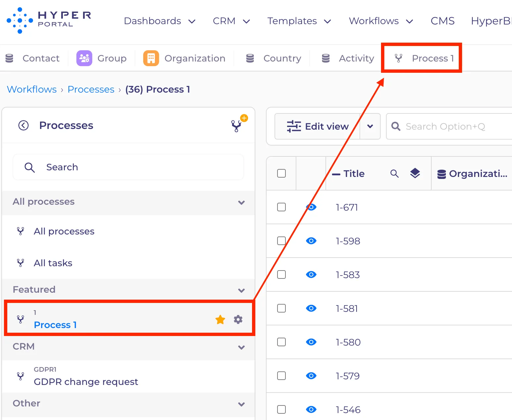The width and height of the screenshot is (512, 420).
Task: View record 1-579 via eye icon
Action: point(311,376)
